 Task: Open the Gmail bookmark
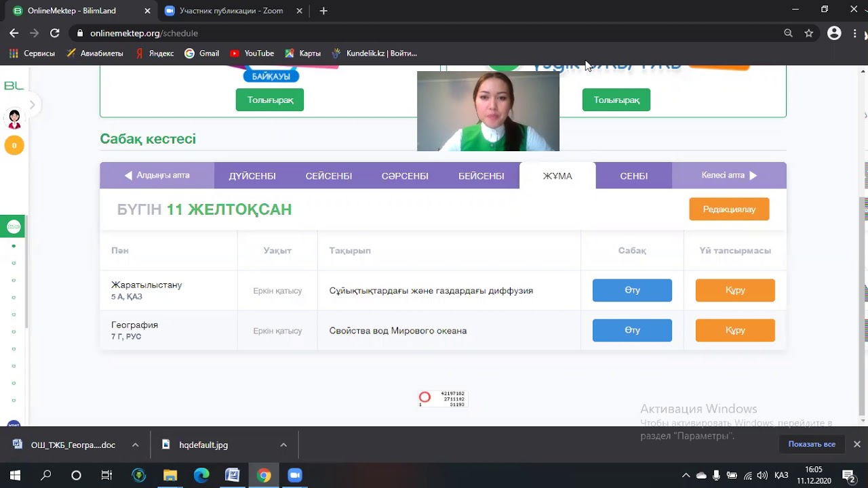point(202,53)
